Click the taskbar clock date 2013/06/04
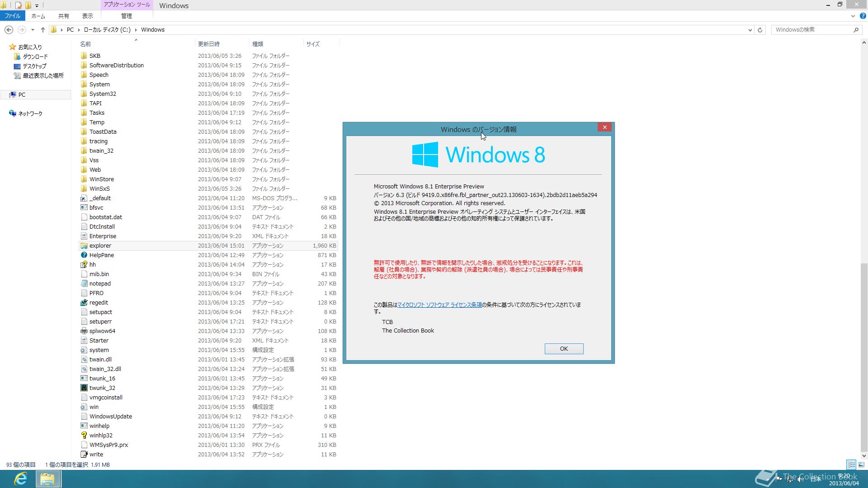 844,483
